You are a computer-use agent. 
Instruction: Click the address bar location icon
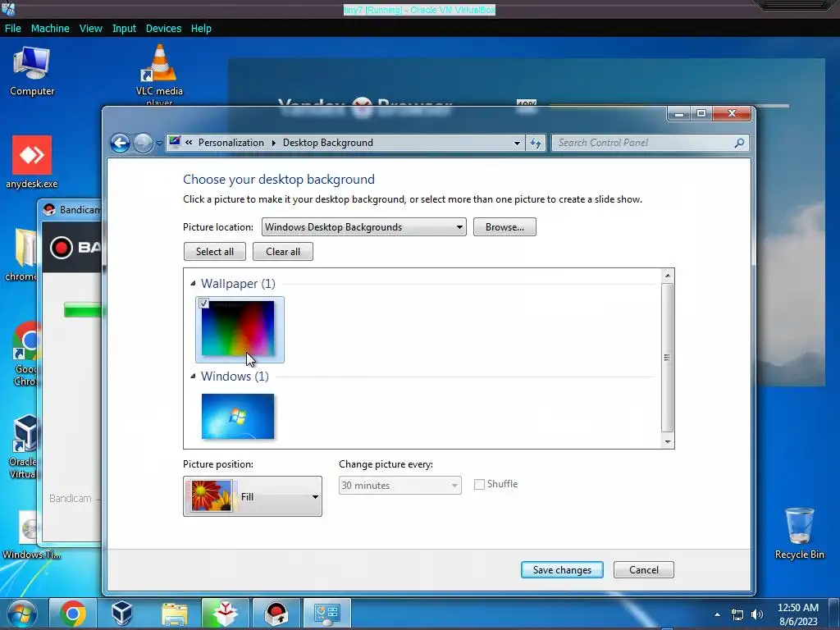tap(175, 142)
